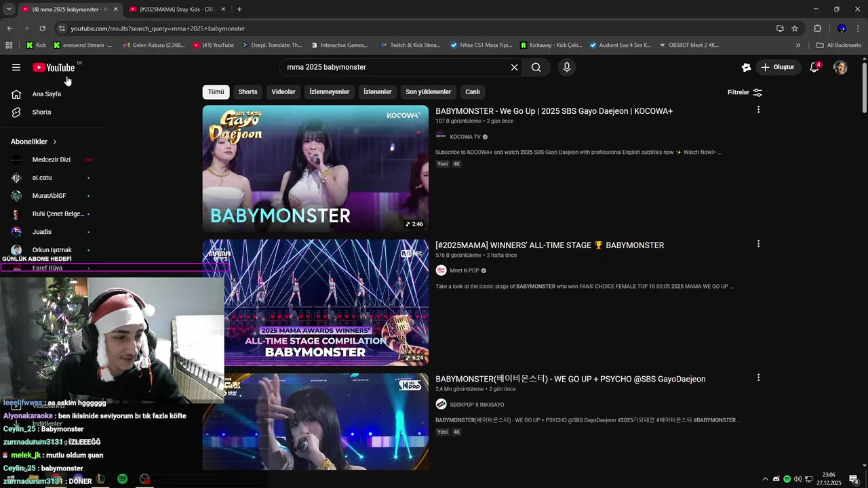Open the Orkun Işıtmak subscription

52,249
